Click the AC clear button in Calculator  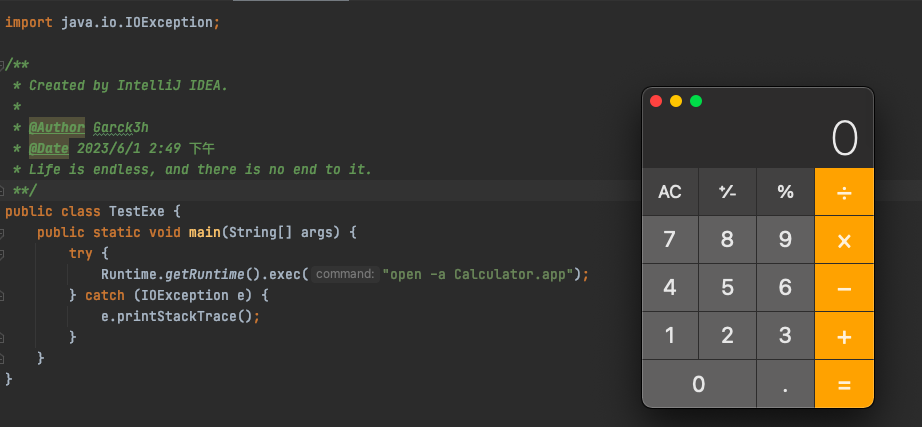[670, 192]
